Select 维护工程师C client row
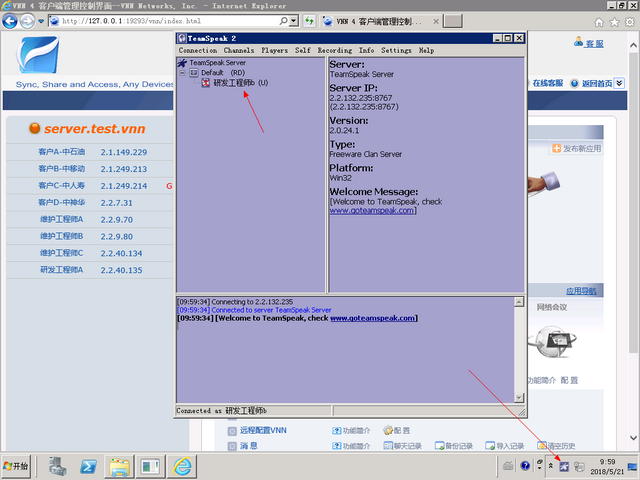Screen dimensions: 640x480 [x=90, y=253]
